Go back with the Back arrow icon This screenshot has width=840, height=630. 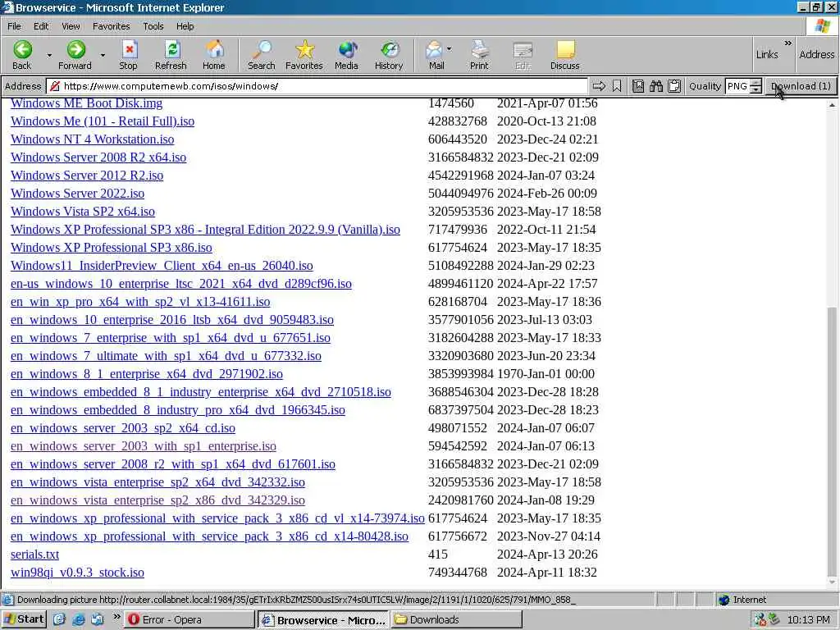pyautogui.click(x=22, y=50)
